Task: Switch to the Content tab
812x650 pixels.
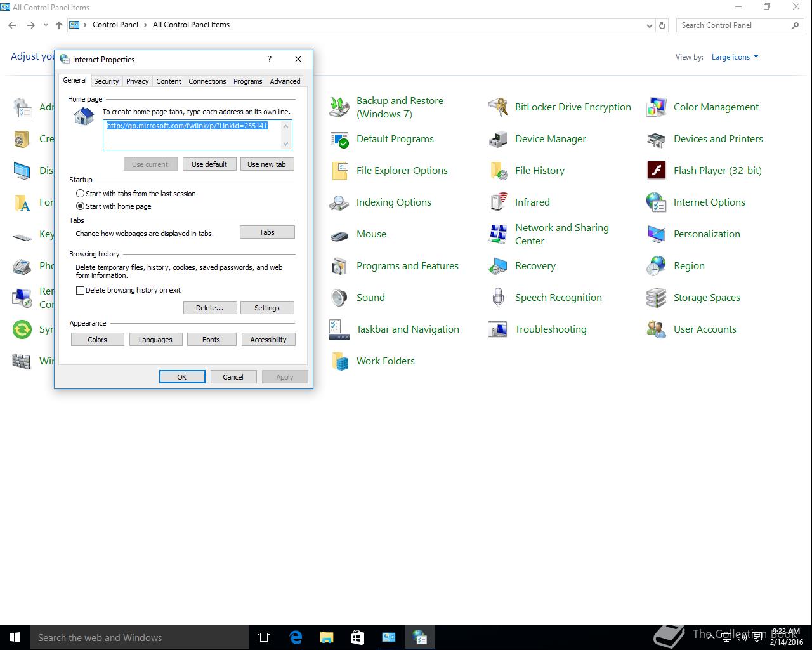Action: point(169,81)
